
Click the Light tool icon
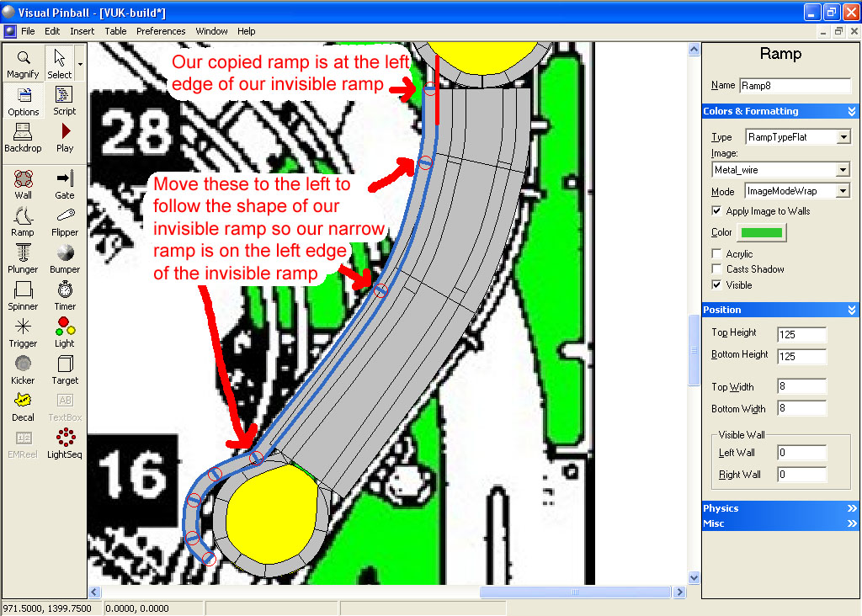pos(65,332)
